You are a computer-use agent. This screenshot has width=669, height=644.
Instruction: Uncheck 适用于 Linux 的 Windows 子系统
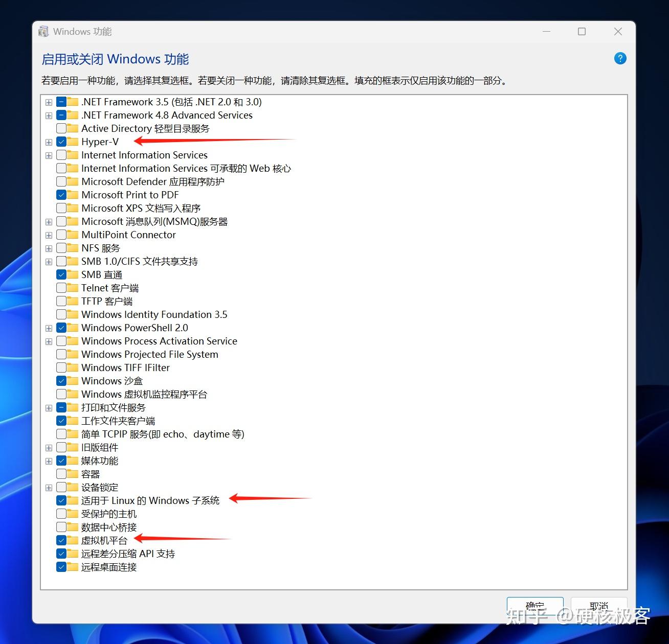tap(60, 500)
